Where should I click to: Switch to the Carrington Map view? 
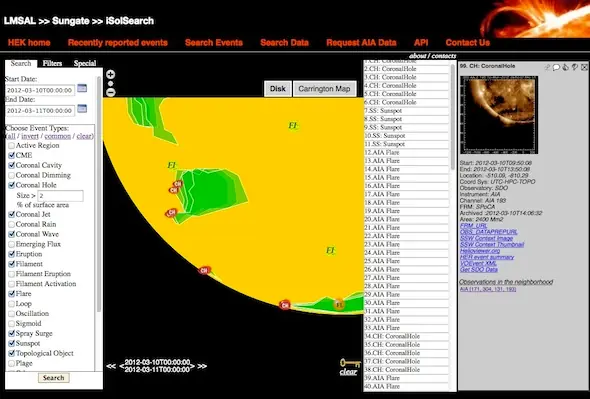pyautogui.click(x=324, y=89)
